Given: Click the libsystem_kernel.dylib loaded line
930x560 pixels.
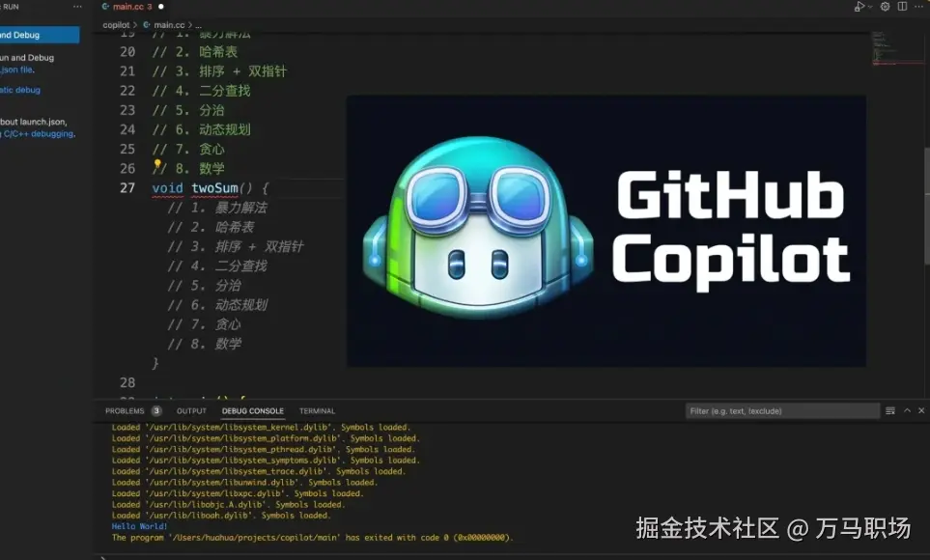Looking at the screenshot, I should (x=261, y=427).
